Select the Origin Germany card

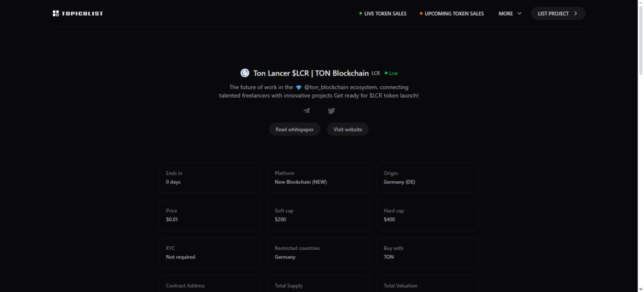coord(427,177)
